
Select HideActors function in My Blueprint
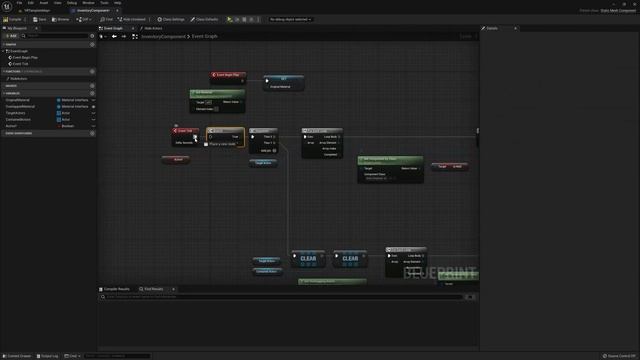pyautogui.click(x=18, y=79)
